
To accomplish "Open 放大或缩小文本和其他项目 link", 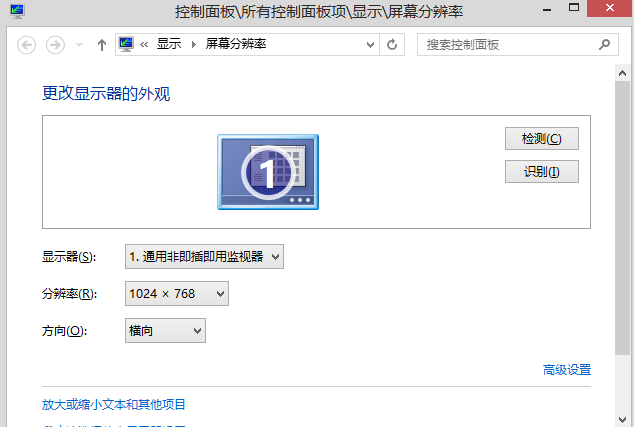I will [114, 404].
